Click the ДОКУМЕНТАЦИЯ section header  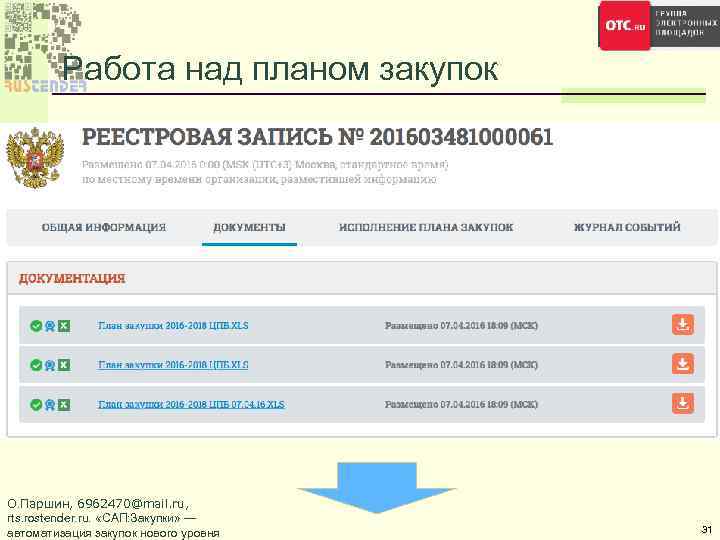[x=72, y=278]
